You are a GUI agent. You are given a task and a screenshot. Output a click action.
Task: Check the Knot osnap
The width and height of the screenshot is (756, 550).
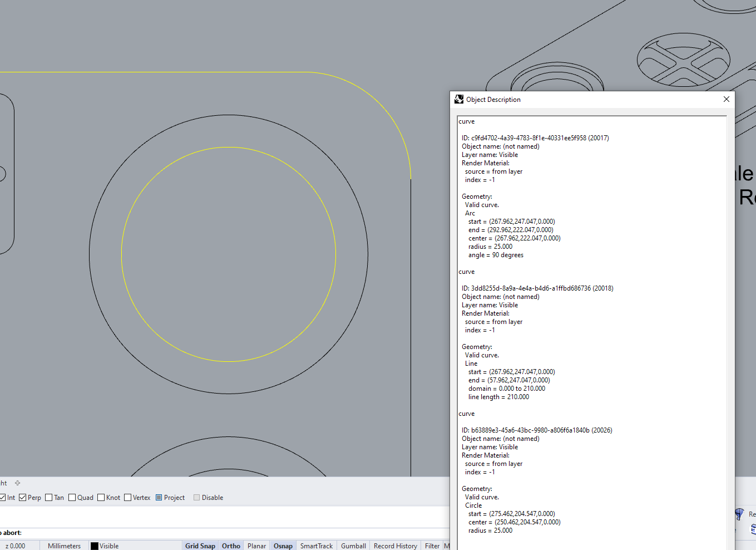click(x=100, y=497)
